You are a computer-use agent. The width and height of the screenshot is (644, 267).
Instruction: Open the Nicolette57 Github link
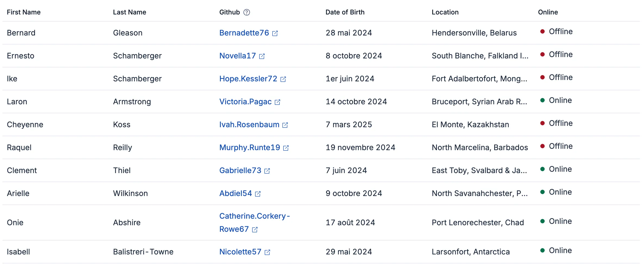coord(240,252)
